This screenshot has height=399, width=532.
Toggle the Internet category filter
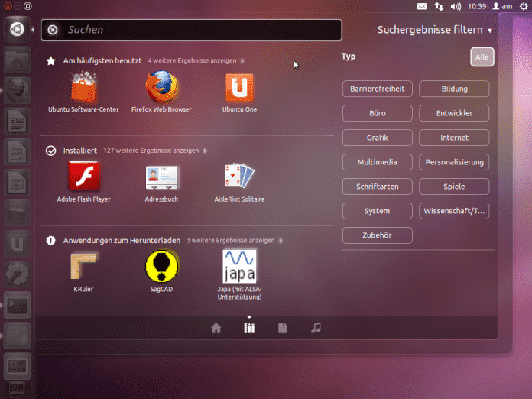click(454, 138)
